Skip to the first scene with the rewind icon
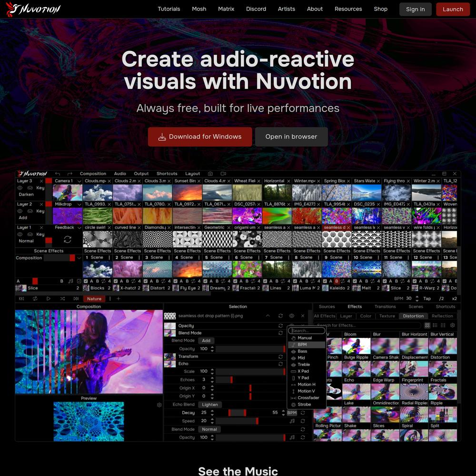Image resolution: width=476 pixels, height=476 pixels. pos(21,299)
